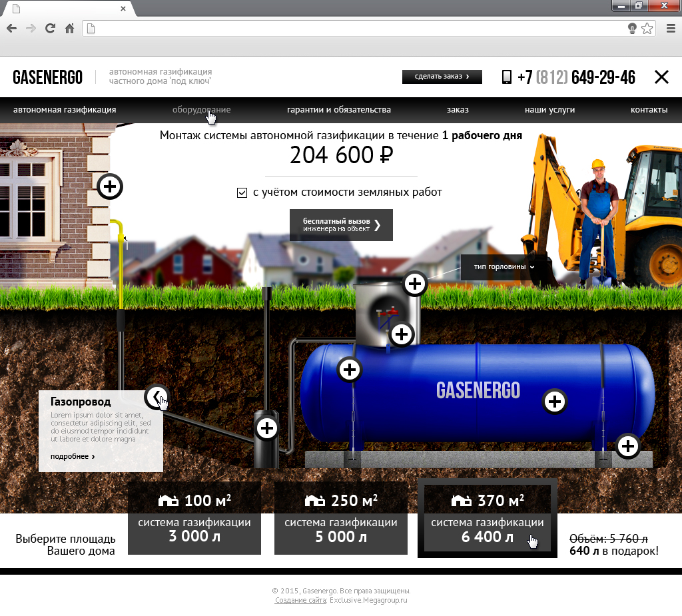Open the browser's hamburger menu
This screenshot has width=682, height=616.
point(671,29)
